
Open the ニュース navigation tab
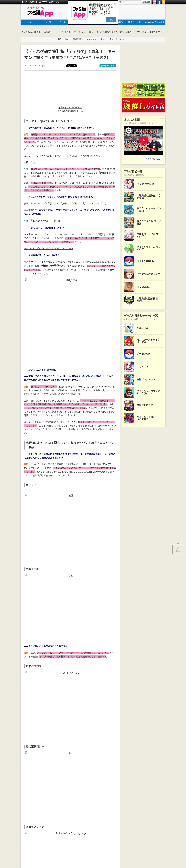[x=47, y=22]
